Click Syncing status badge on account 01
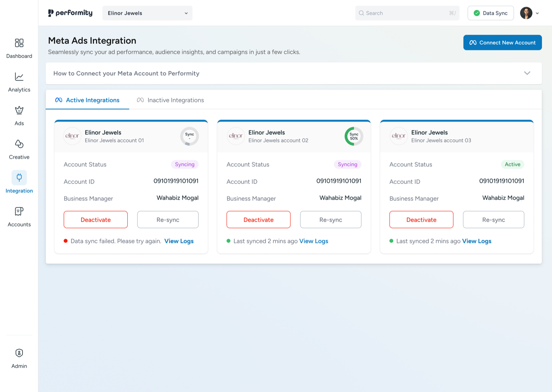Image resolution: width=552 pixels, height=392 pixels. pyautogui.click(x=185, y=164)
